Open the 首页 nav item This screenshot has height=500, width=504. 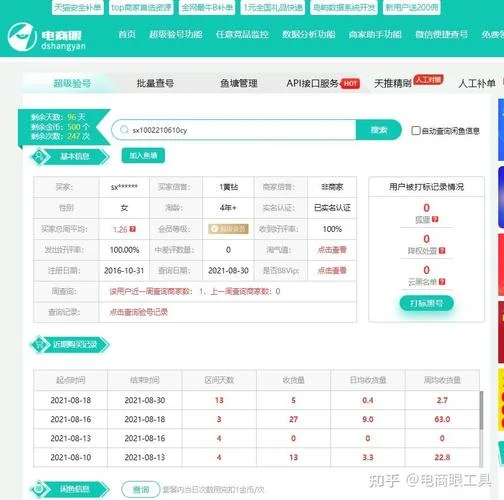click(x=127, y=34)
